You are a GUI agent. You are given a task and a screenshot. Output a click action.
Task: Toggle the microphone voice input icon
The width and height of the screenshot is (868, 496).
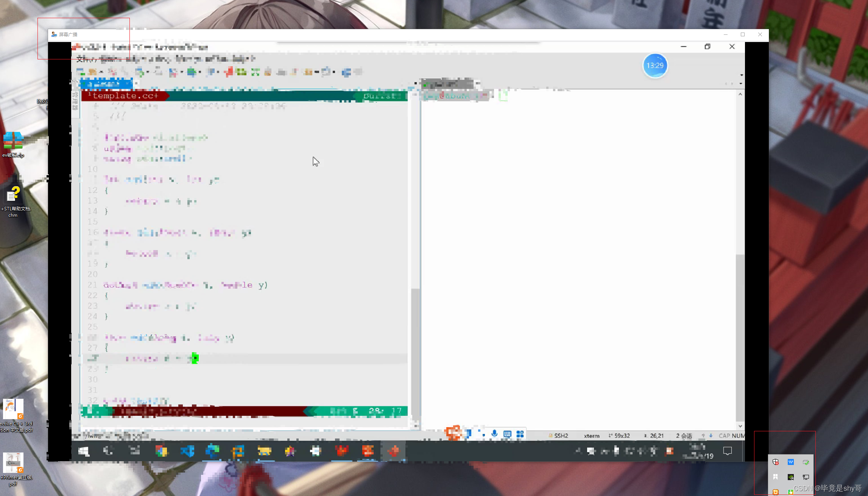pos(494,434)
